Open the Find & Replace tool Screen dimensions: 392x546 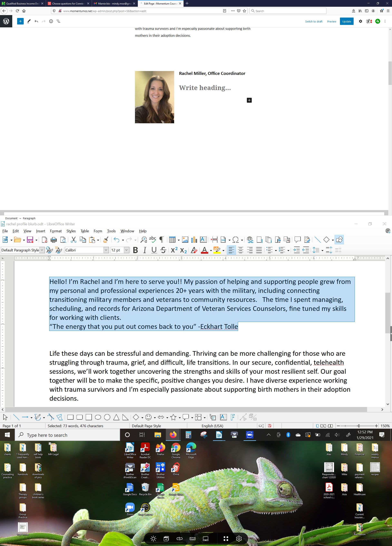point(144,240)
